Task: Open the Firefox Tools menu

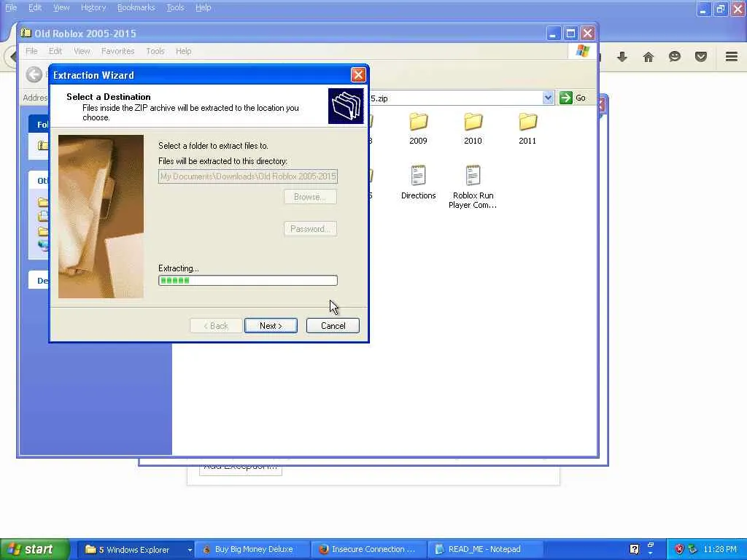Action: pos(175,7)
